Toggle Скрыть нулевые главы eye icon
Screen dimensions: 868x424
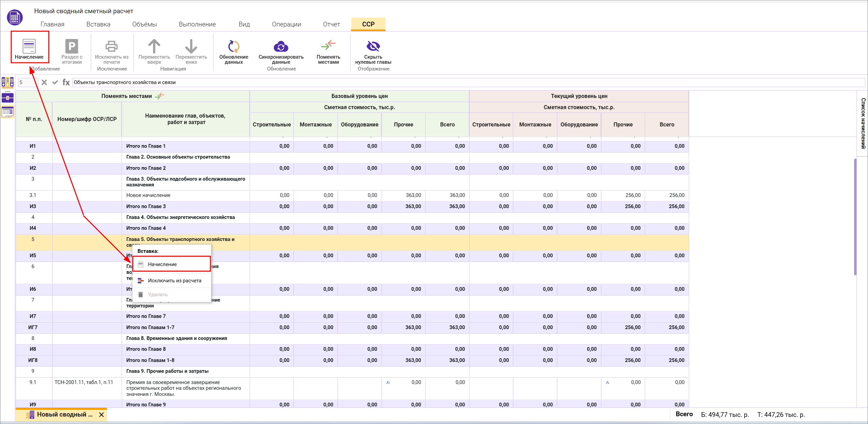click(x=373, y=46)
